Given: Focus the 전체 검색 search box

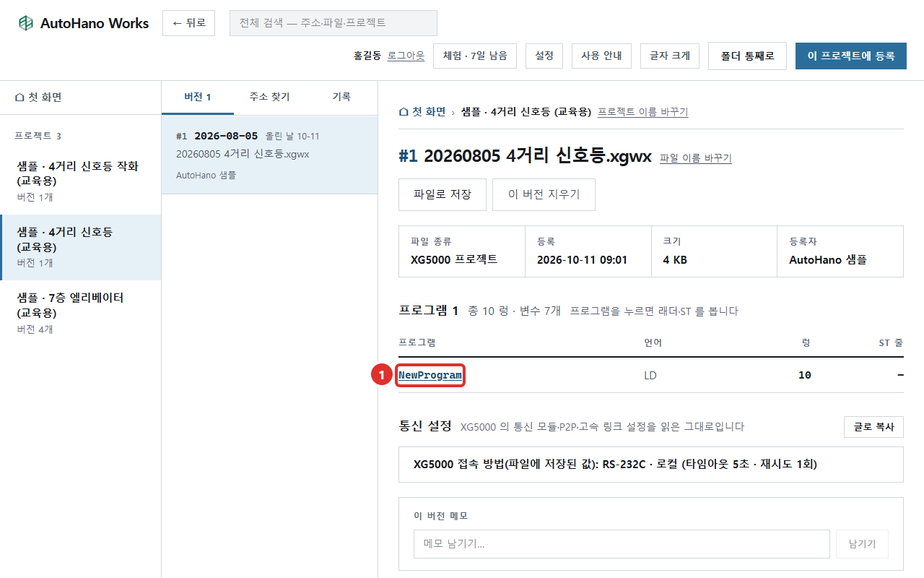Looking at the screenshot, I should [x=334, y=23].
